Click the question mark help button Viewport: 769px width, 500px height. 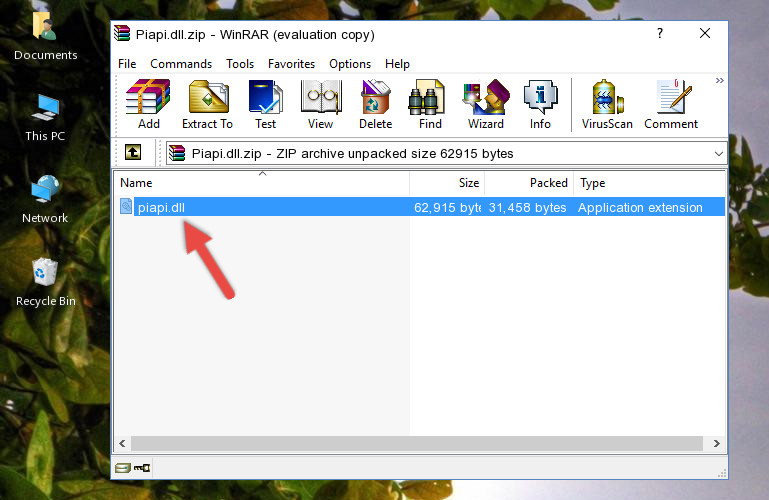pos(660,33)
